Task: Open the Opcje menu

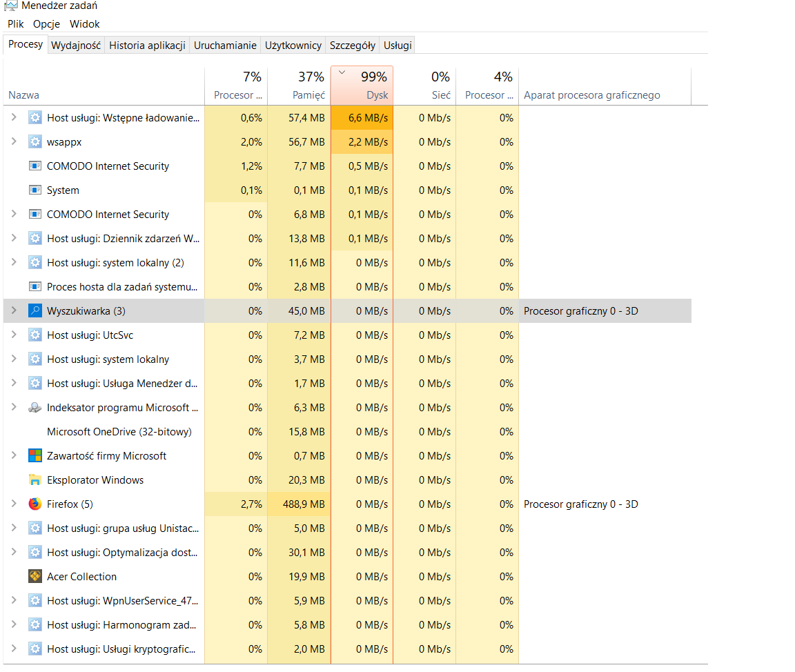Action: 47,24
